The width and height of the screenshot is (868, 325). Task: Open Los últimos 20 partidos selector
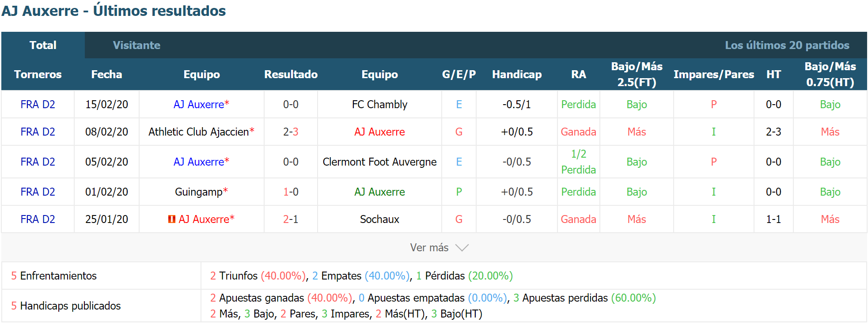787,45
